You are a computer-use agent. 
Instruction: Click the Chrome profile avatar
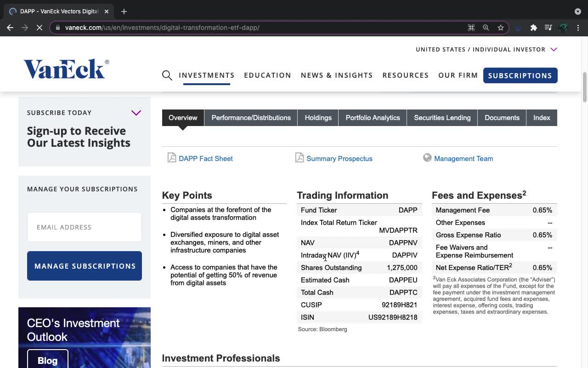click(563, 28)
